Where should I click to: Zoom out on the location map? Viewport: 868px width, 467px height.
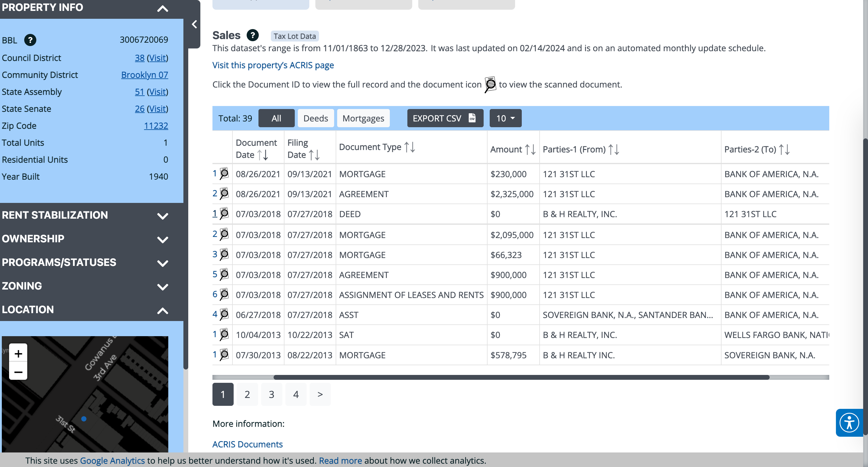tap(18, 372)
